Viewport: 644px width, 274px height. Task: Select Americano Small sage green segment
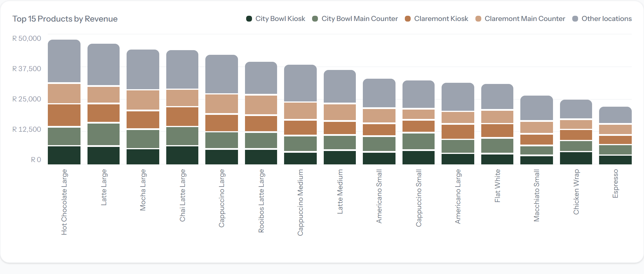(x=379, y=144)
